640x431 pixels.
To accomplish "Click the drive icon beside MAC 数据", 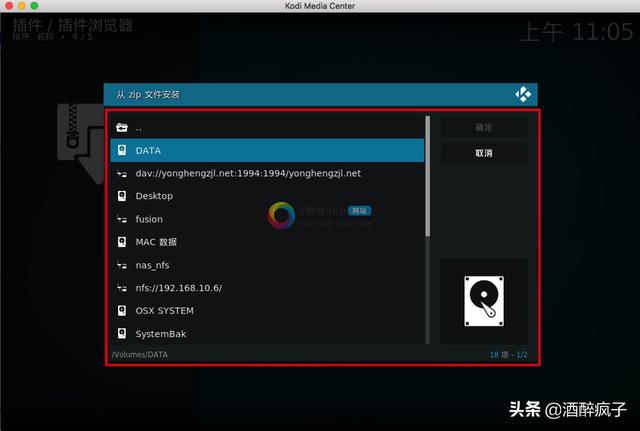I will (122, 242).
